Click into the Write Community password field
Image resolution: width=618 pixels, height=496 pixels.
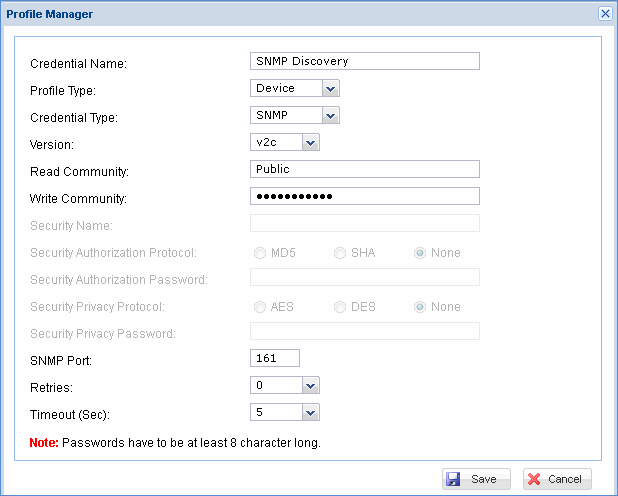coord(365,196)
